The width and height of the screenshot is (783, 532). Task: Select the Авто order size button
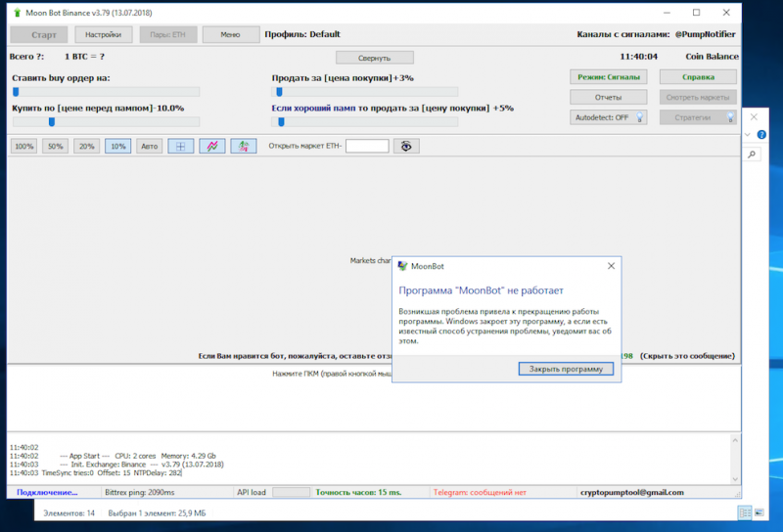tap(150, 147)
